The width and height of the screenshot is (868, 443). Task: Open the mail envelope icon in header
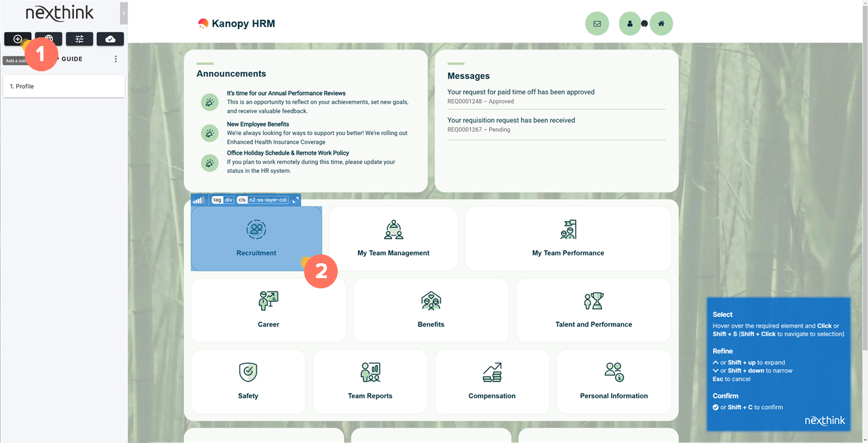(597, 24)
